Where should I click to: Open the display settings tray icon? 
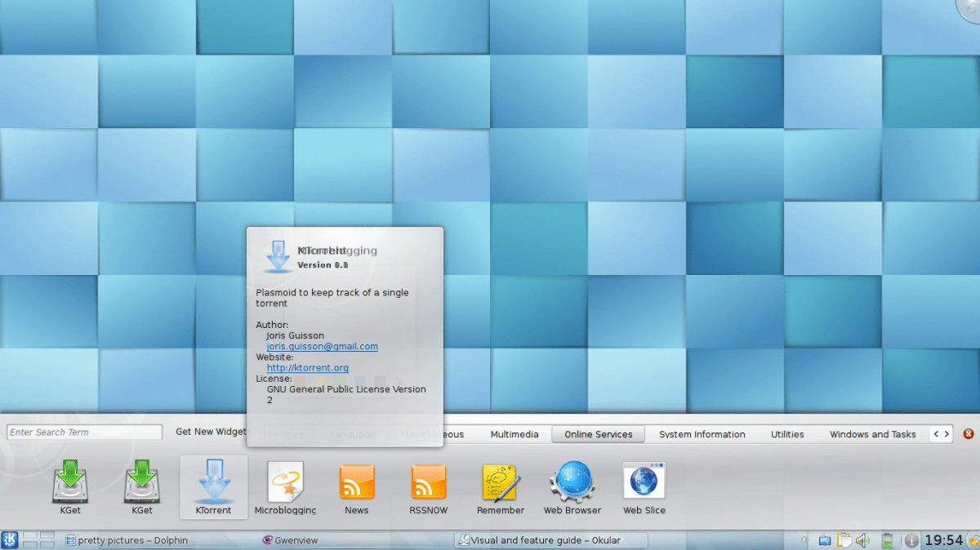click(x=824, y=540)
